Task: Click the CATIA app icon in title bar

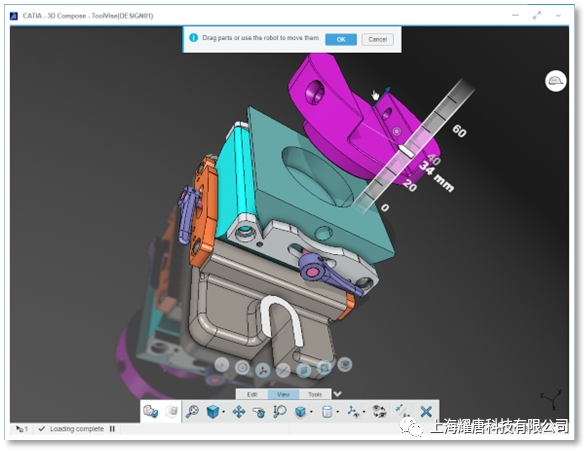Action: coord(14,16)
